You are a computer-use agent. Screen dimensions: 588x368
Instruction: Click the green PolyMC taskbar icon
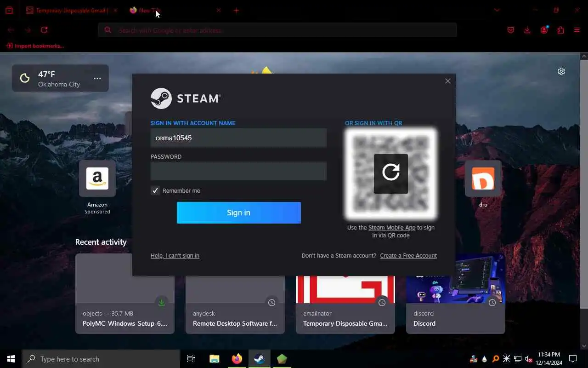pos(282,359)
